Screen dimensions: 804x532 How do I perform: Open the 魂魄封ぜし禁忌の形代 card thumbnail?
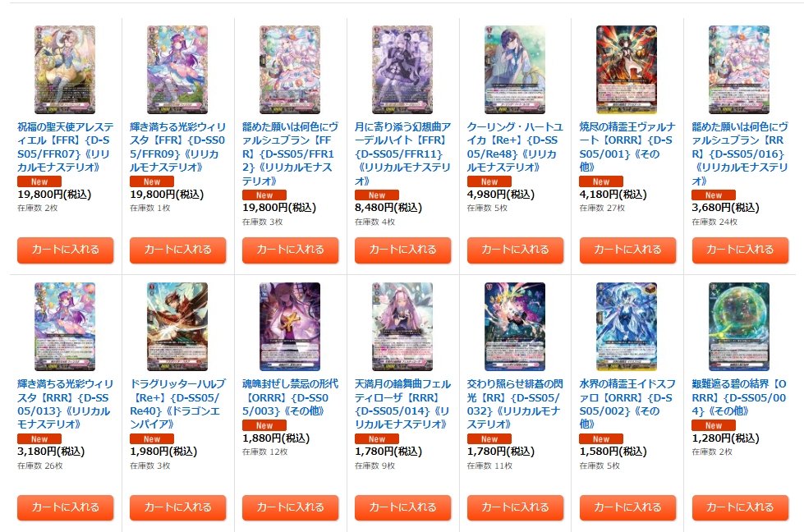[x=290, y=327]
